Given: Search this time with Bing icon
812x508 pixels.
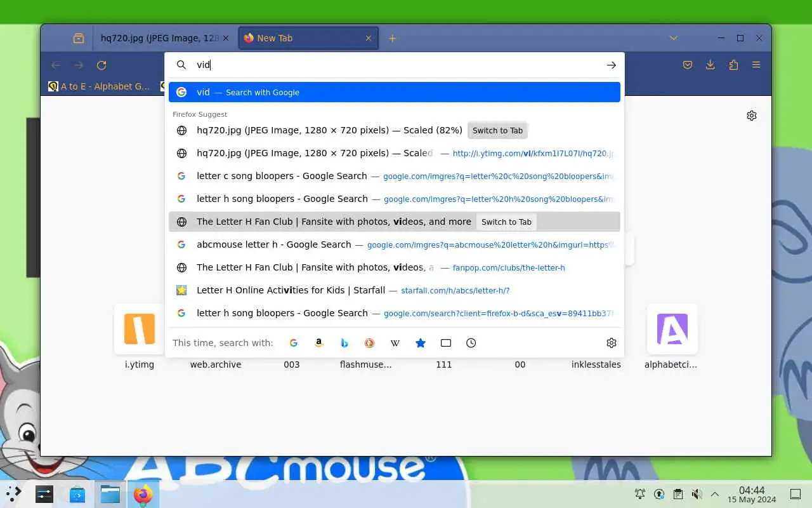Looking at the screenshot, I should point(344,343).
